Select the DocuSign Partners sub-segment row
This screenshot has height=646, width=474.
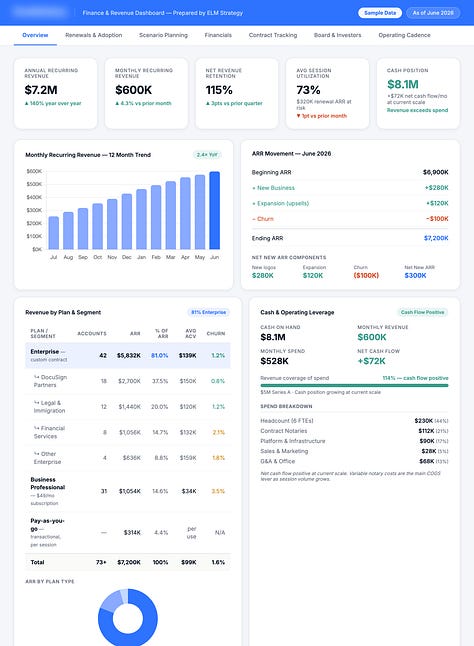point(128,381)
